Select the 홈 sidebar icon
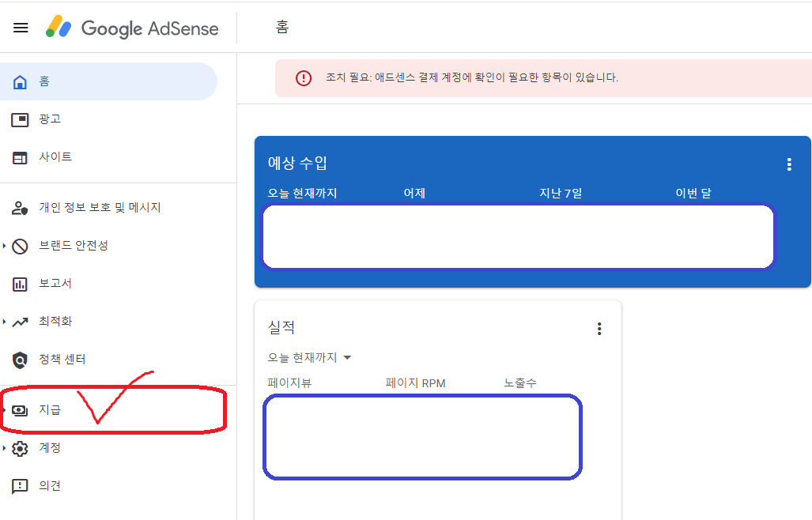812x520 pixels. (x=22, y=81)
